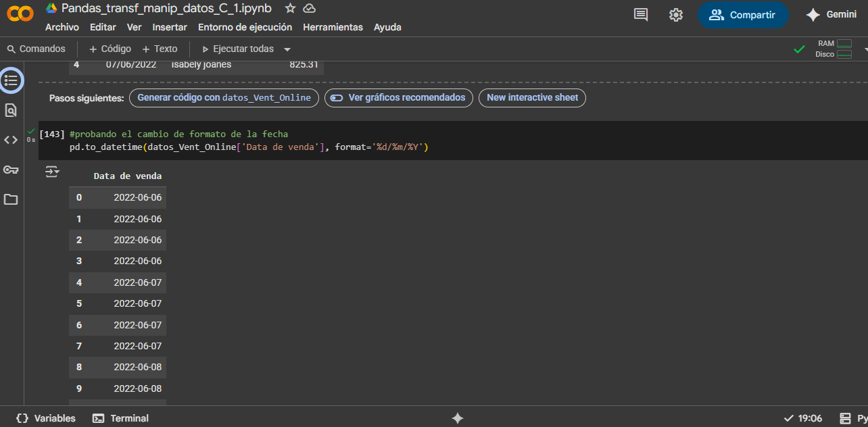Expand the dropdown arrow beside RAM/Disco
This screenshot has width=868, height=427.
point(865,49)
